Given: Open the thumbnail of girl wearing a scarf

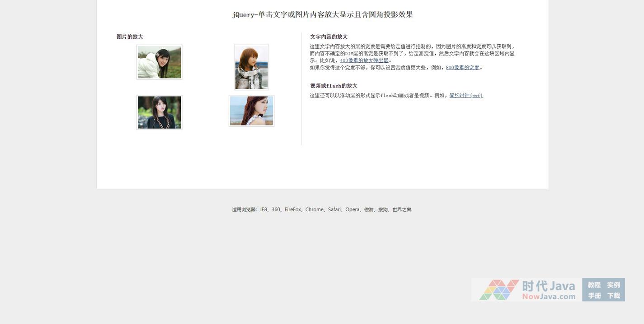Looking at the screenshot, I should click(x=251, y=67).
